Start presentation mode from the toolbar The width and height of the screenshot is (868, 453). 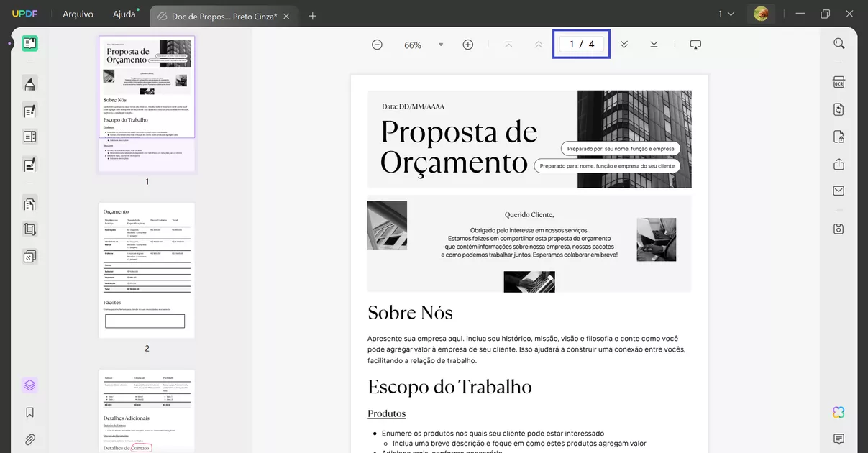click(x=695, y=44)
